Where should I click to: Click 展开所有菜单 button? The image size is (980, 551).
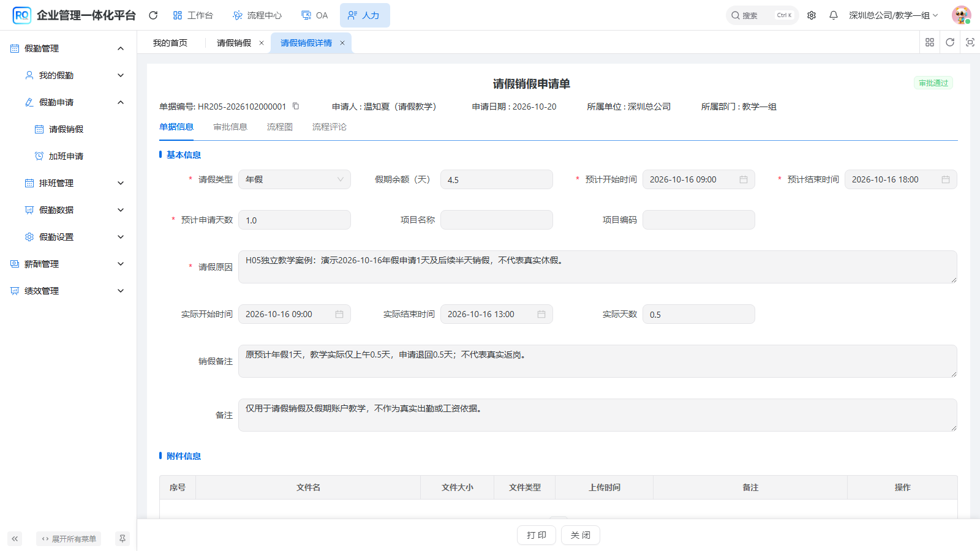click(x=69, y=539)
